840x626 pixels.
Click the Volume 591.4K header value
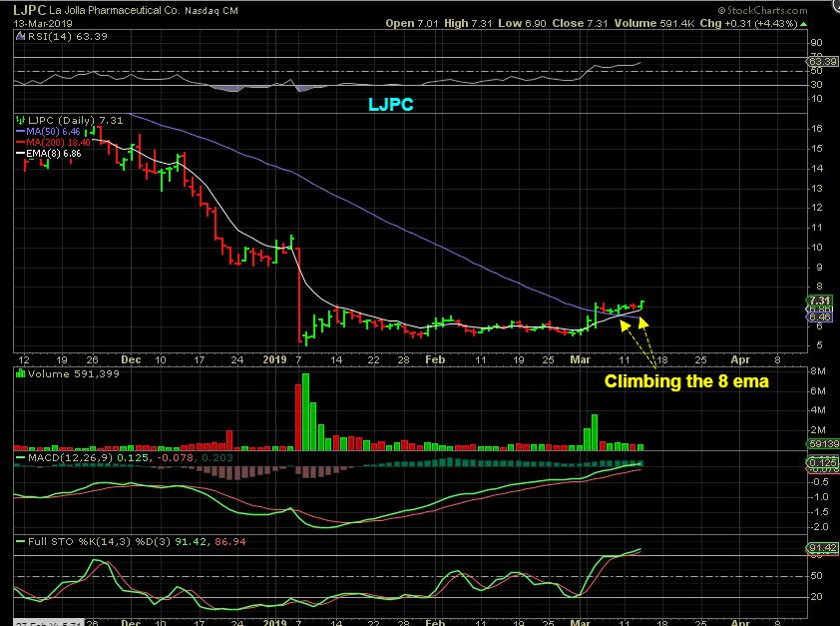pyautogui.click(x=654, y=24)
